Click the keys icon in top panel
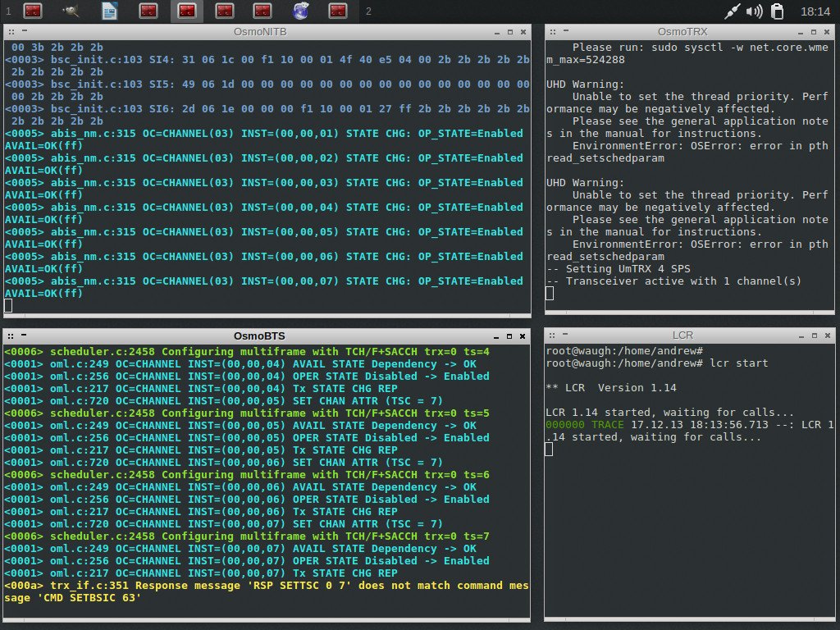Screen dimensions: 840x630 71,11
